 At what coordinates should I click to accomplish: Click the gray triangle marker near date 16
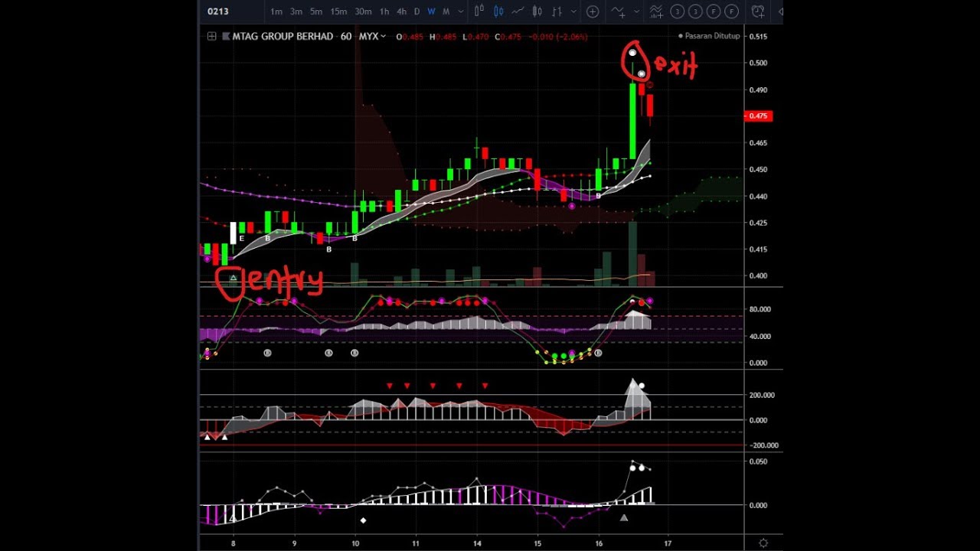tap(624, 518)
